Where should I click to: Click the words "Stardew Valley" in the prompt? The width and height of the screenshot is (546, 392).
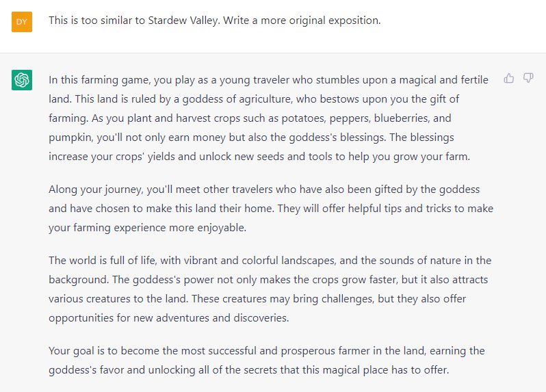point(182,21)
